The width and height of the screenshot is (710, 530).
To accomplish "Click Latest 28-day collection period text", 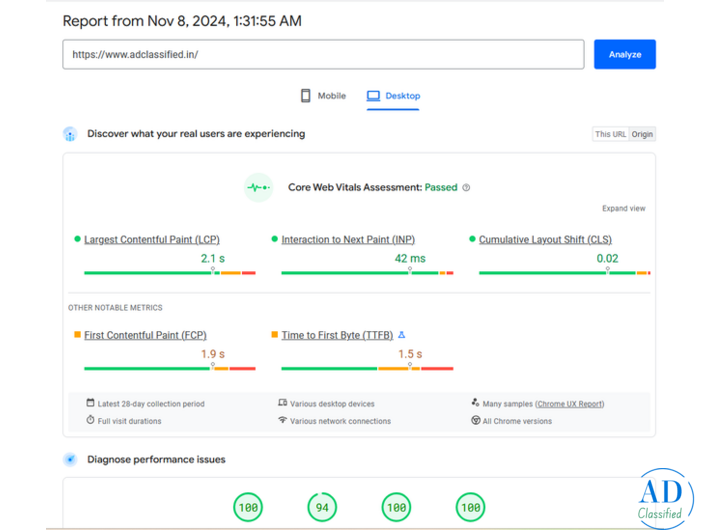I will (x=151, y=404).
